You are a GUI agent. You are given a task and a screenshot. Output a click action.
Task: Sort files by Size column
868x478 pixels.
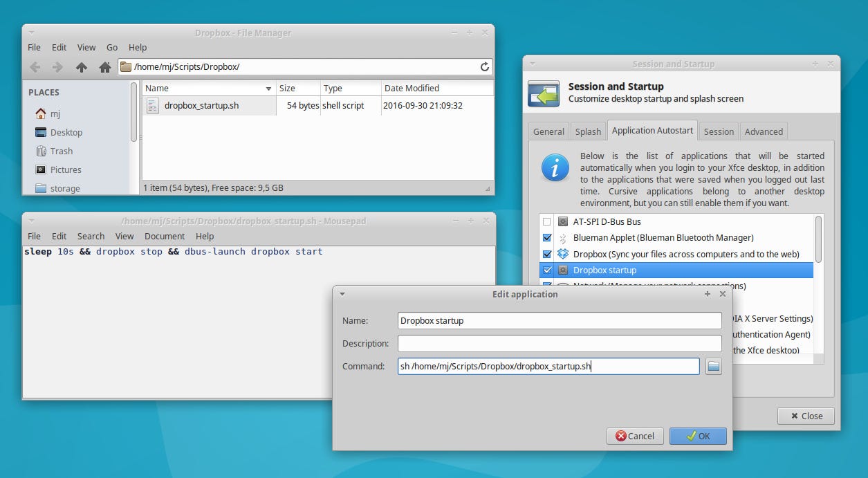click(298, 88)
